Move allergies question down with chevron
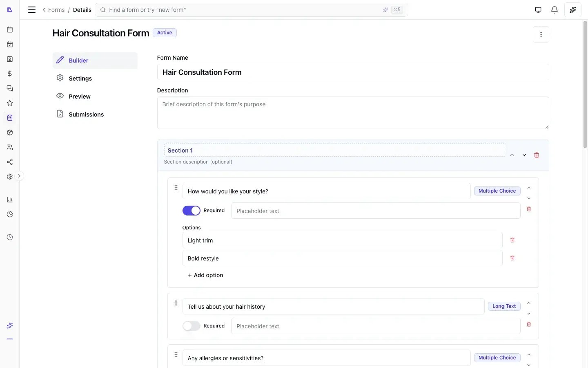 pos(529,365)
